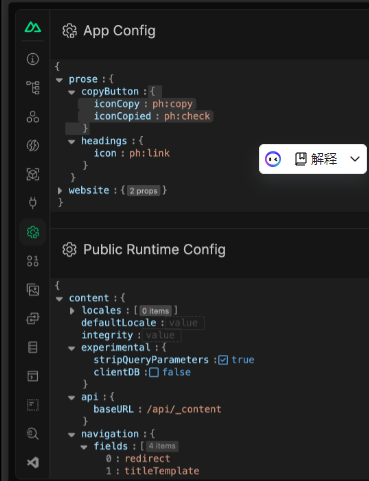Open the Storage database icon

pyautogui.click(x=33, y=347)
